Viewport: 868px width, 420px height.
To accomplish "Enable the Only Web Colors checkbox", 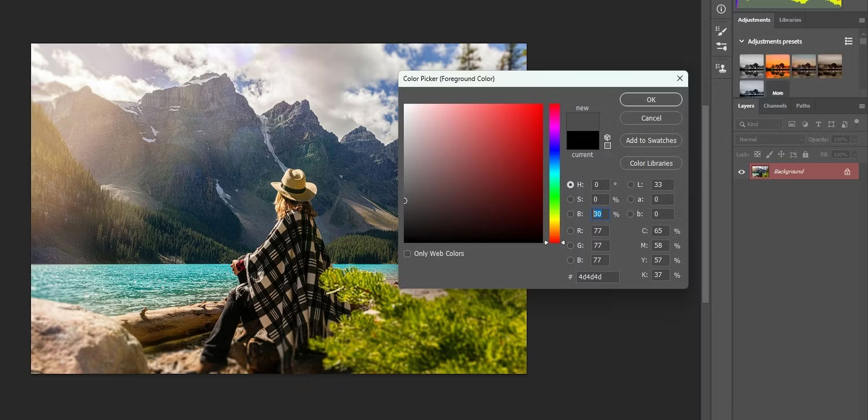I will [407, 253].
